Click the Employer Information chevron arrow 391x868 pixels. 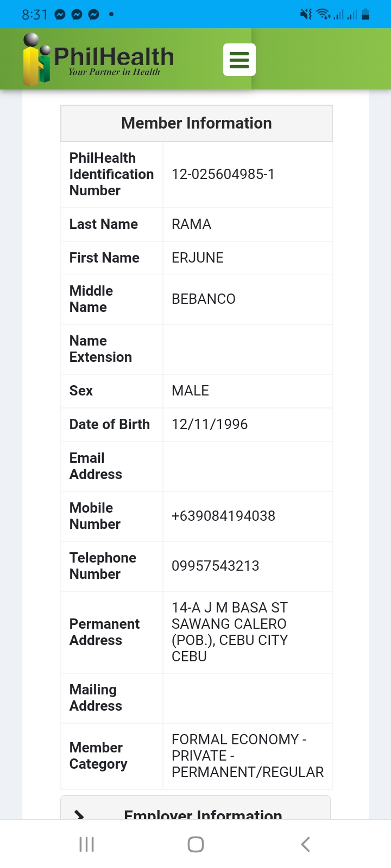[x=79, y=814]
